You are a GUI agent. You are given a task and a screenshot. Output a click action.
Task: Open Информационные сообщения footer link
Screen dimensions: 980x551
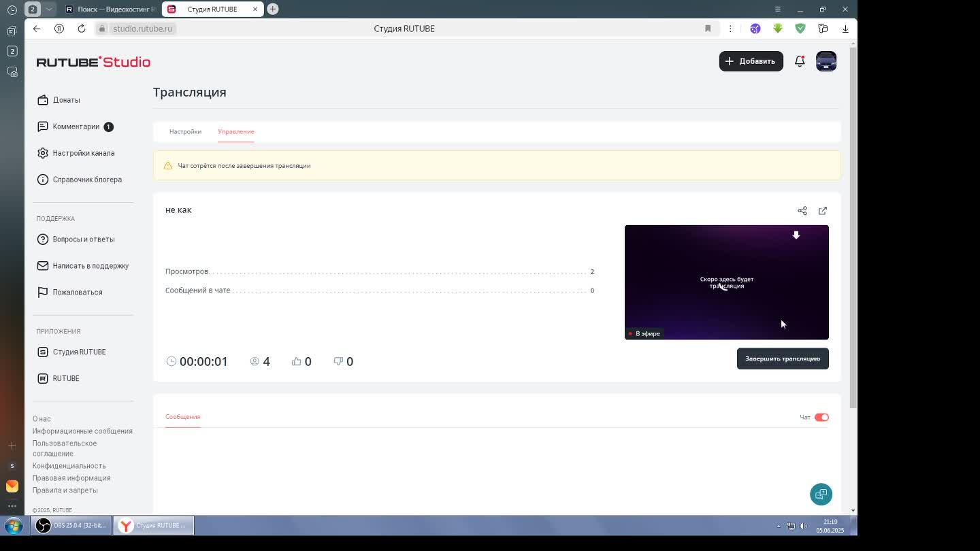pos(82,431)
